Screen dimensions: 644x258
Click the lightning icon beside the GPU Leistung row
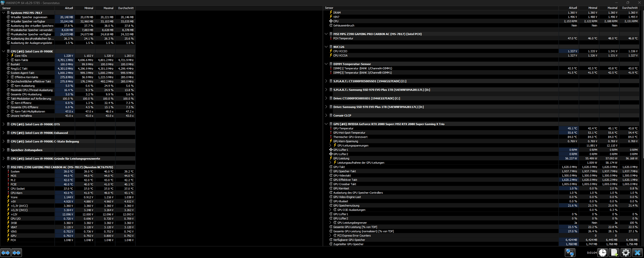[x=331, y=158]
